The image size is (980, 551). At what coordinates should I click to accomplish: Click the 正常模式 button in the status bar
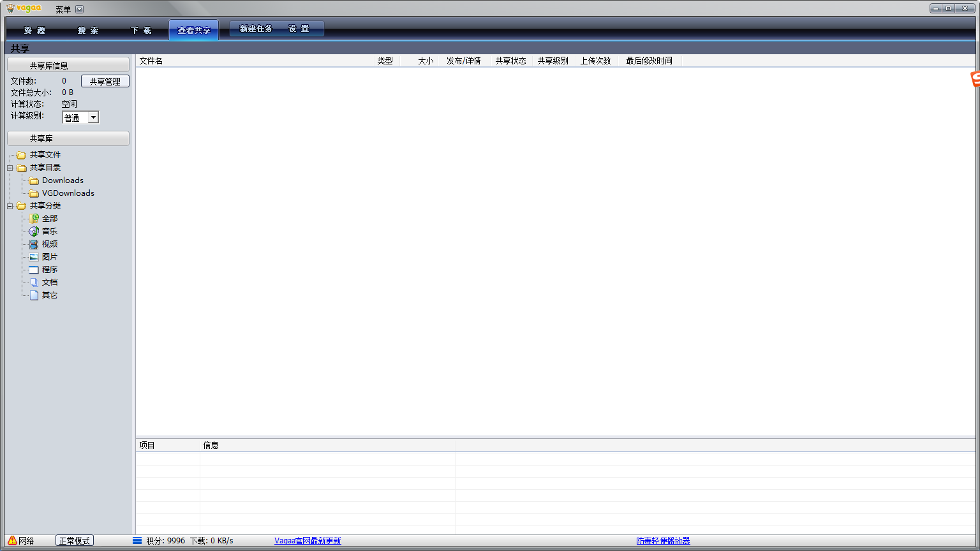(74, 540)
